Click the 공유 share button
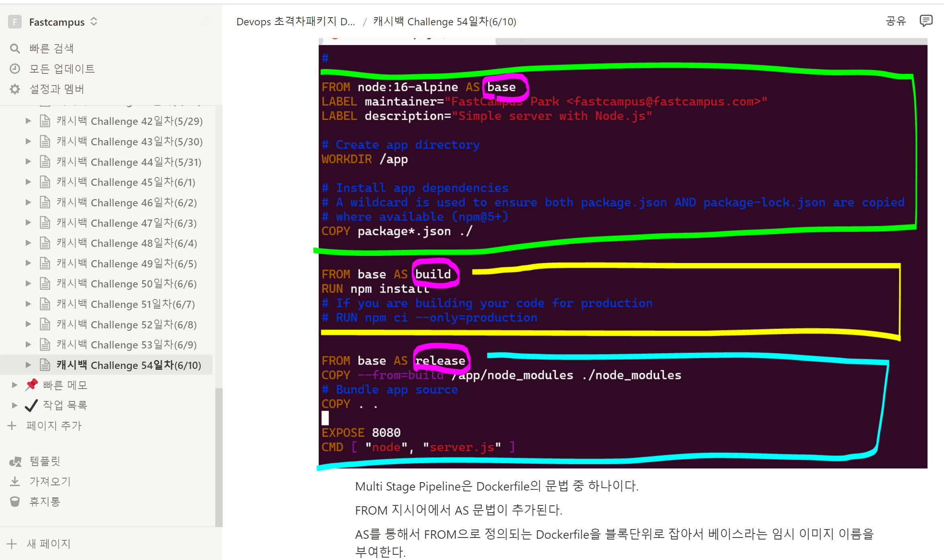 coord(896,21)
